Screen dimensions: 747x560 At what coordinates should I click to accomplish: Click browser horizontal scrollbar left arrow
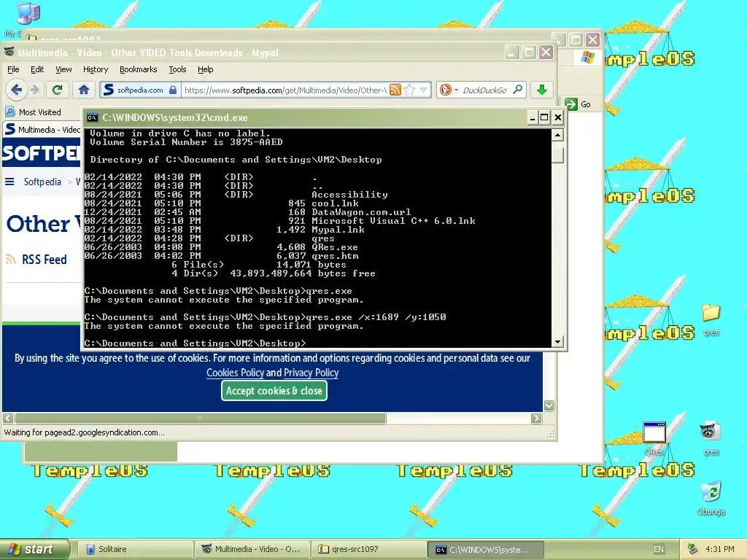8,418
